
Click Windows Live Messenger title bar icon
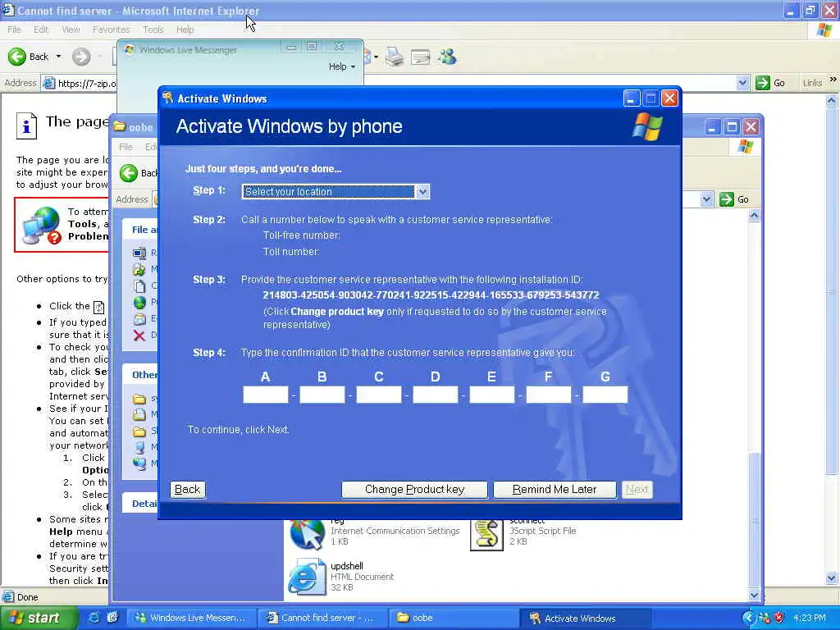(x=129, y=50)
